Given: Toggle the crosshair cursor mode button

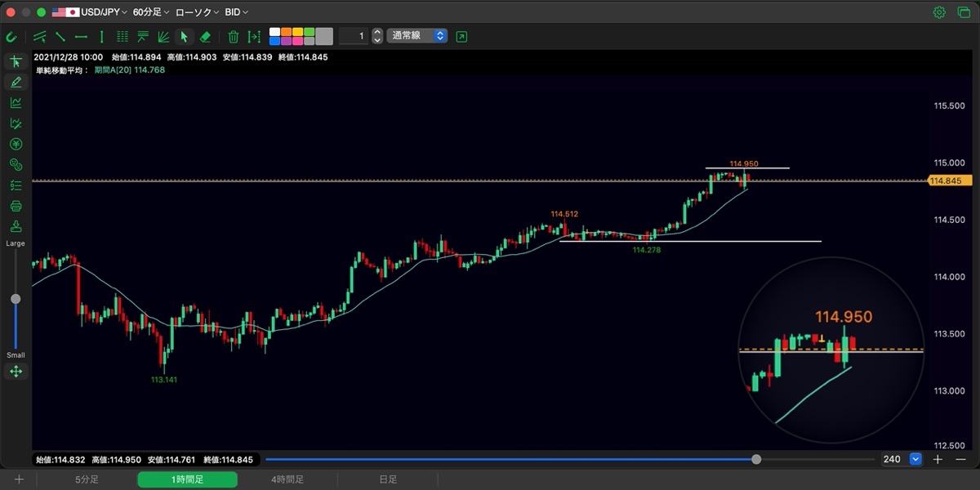Looking at the screenshot, I should 16,62.
